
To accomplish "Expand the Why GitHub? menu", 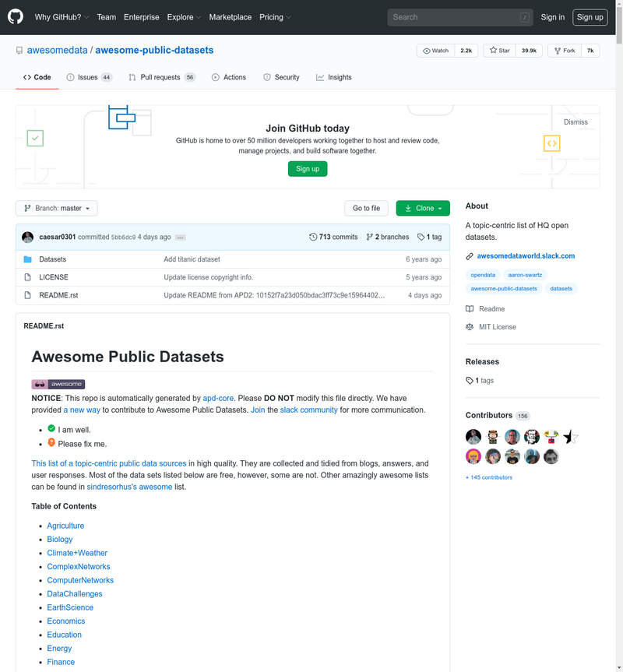I will [62, 17].
